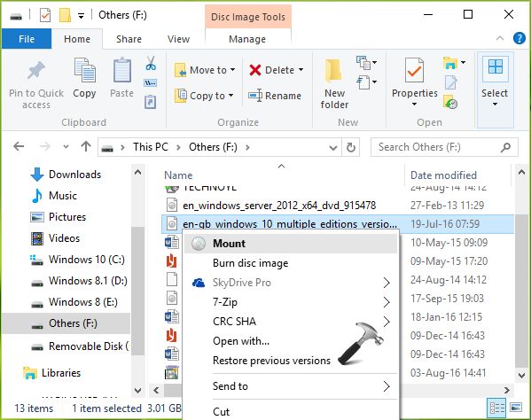The image size is (531, 420).
Task: Click the Open folder icon in Open group
Action: [x=450, y=63]
